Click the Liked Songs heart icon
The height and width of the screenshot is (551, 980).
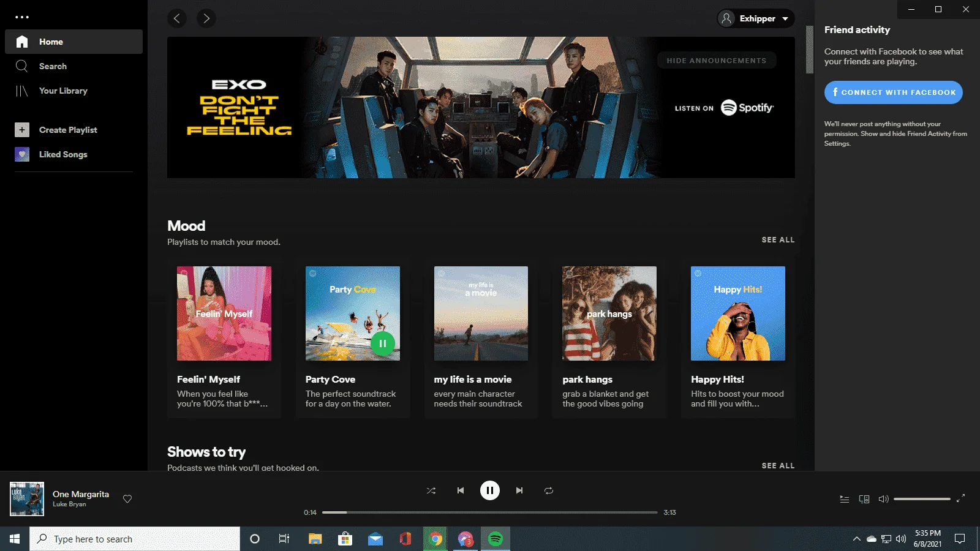pos(22,154)
